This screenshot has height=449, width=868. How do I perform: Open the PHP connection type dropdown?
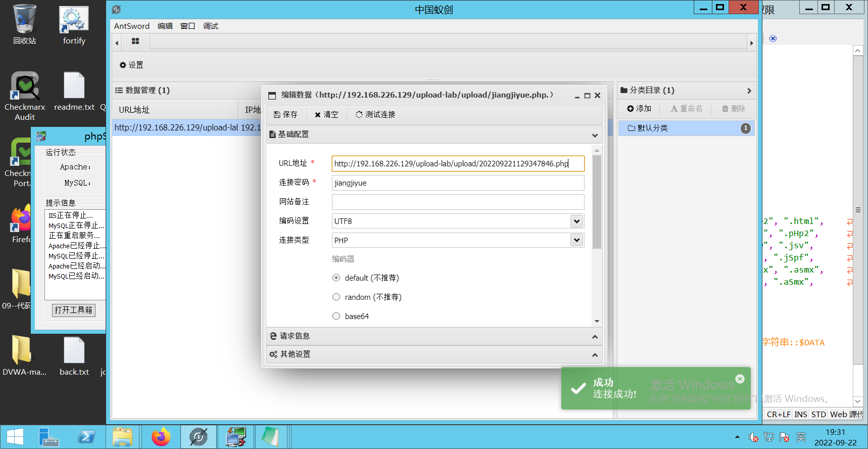(576, 240)
